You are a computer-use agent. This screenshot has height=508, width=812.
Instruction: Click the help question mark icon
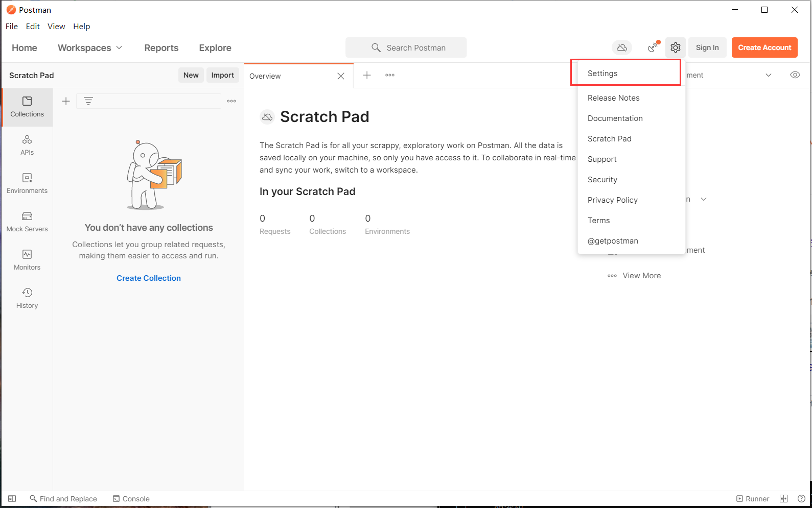tap(801, 499)
